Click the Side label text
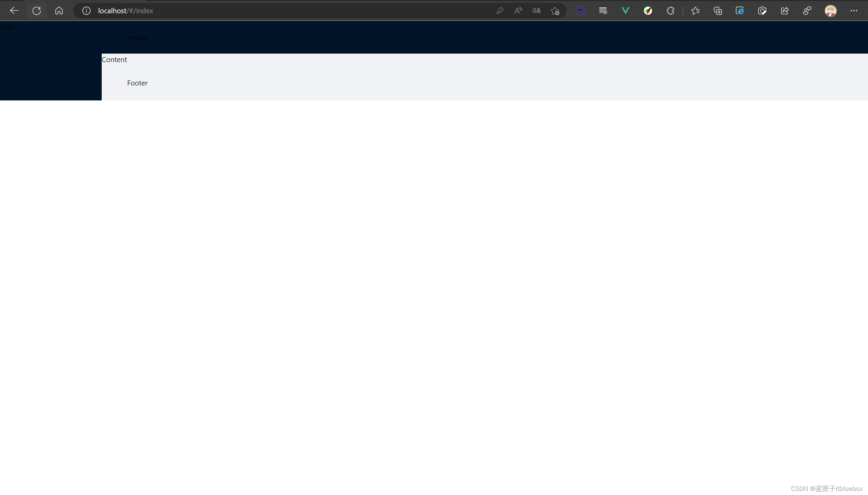 click(x=8, y=26)
